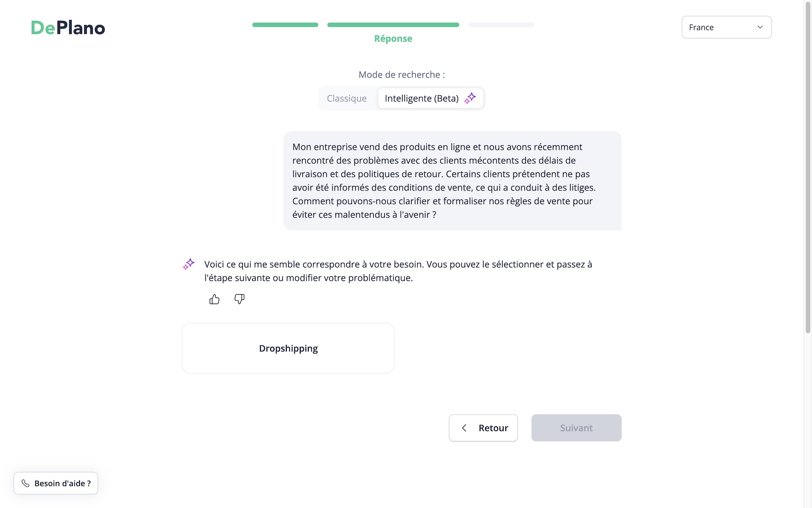Click the Réponse step label
Screen dimensions: 812x508
click(393, 39)
